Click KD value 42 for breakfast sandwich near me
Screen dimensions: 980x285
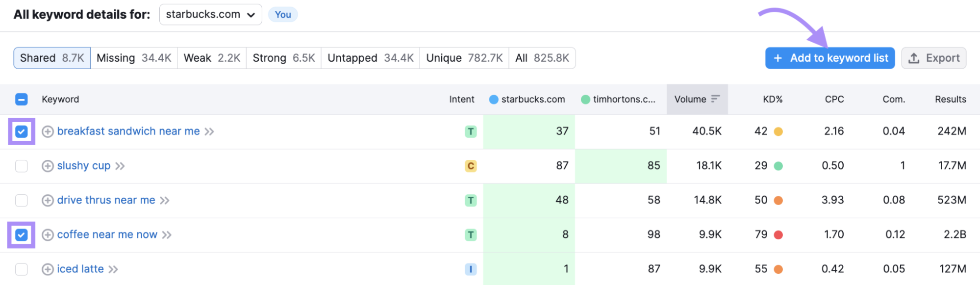[x=761, y=131]
